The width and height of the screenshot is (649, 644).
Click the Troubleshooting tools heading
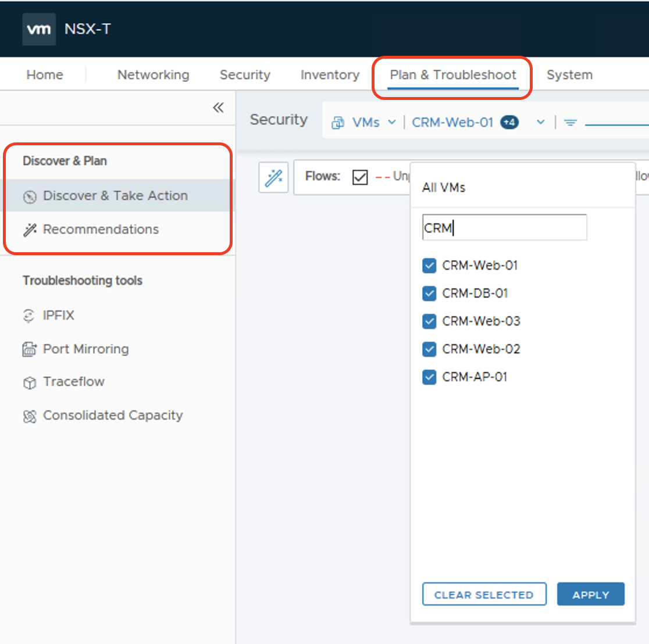coord(83,281)
